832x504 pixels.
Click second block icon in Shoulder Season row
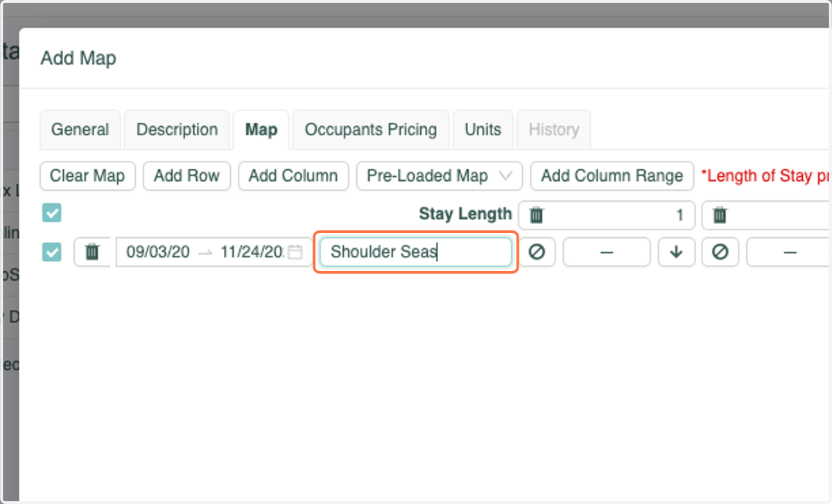(720, 252)
